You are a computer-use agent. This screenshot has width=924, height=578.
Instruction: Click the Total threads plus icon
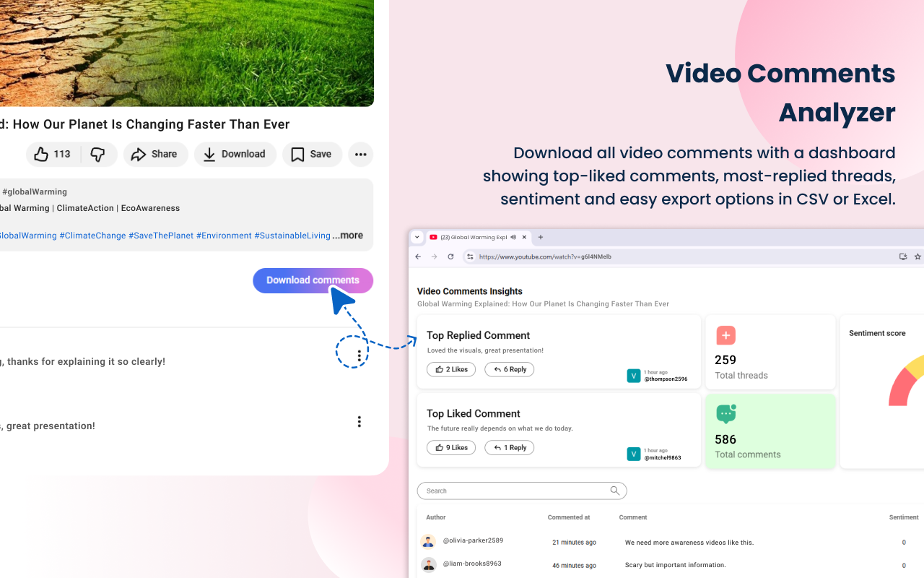pyautogui.click(x=725, y=335)
